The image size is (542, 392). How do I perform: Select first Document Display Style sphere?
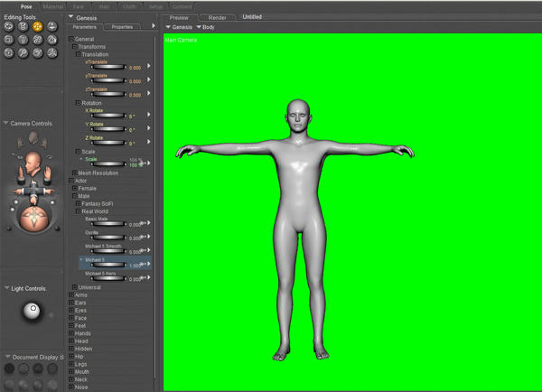(9, 369)
